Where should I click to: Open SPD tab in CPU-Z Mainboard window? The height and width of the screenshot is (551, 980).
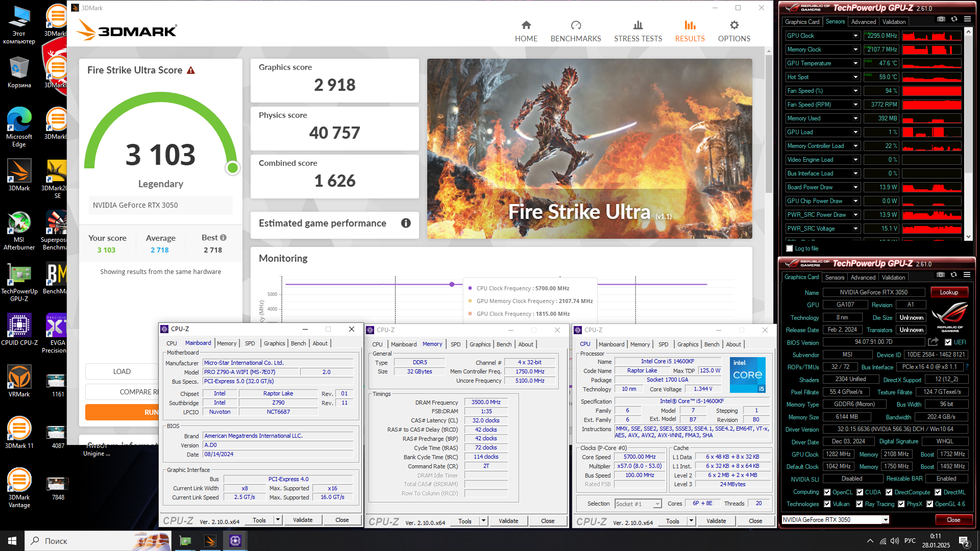[250, 343]
